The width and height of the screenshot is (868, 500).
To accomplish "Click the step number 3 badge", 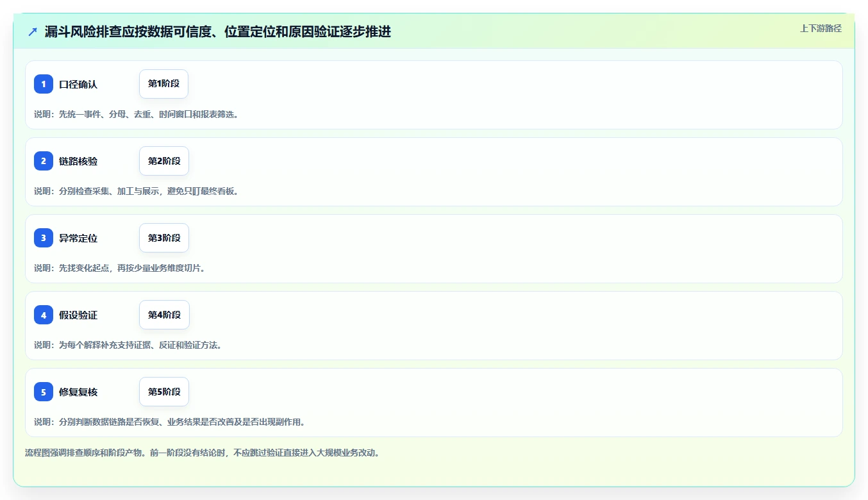I will [x=44, y=238].
